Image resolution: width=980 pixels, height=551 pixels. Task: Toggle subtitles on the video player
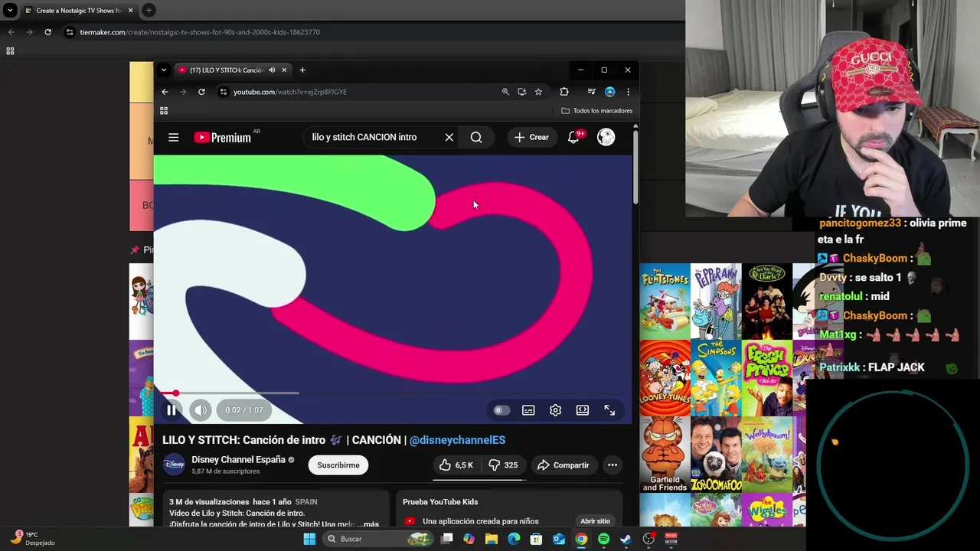point(528,410)
